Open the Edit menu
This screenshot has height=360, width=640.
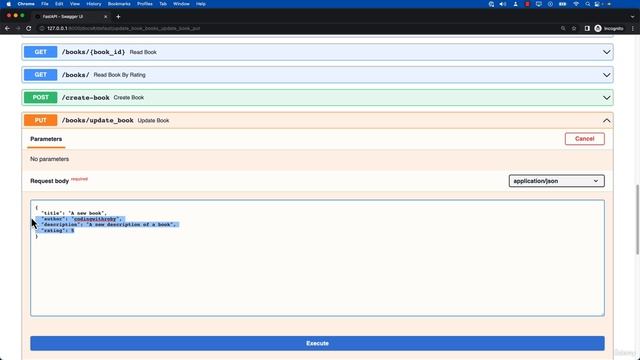[59, 4]
